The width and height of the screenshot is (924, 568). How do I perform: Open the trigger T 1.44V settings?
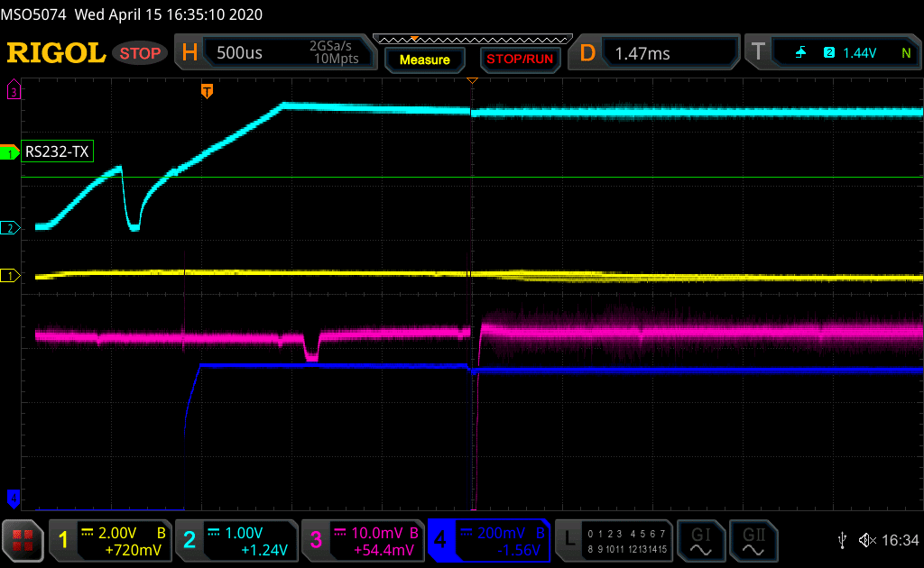click(x=836, y=53)
